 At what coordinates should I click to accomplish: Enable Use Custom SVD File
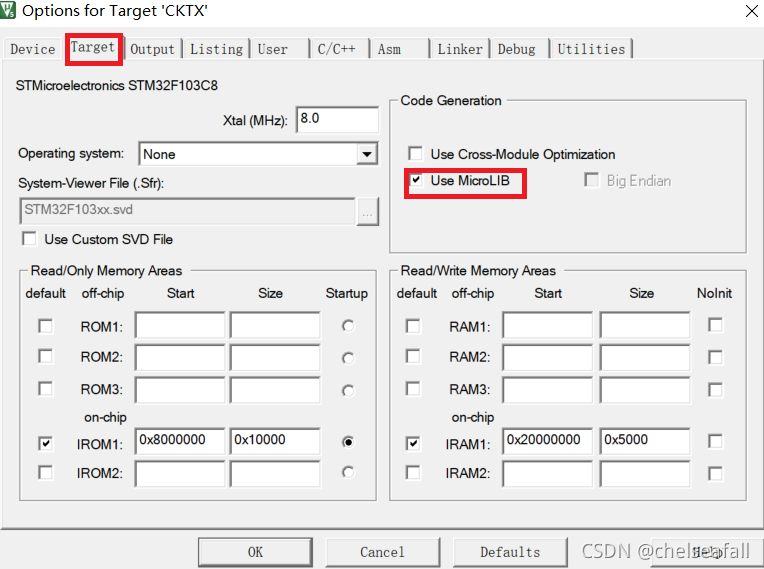click(30, 239)
